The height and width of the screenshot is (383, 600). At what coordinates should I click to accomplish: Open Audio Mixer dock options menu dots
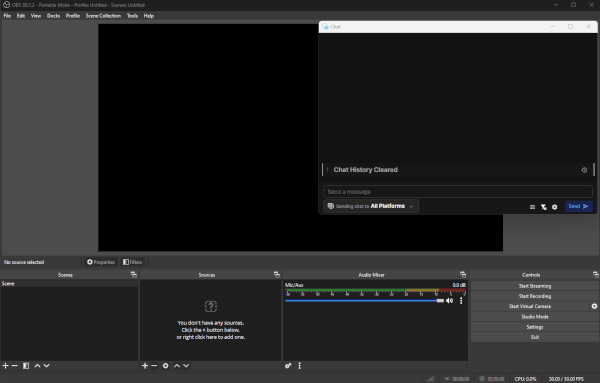(x=300, y=366)
